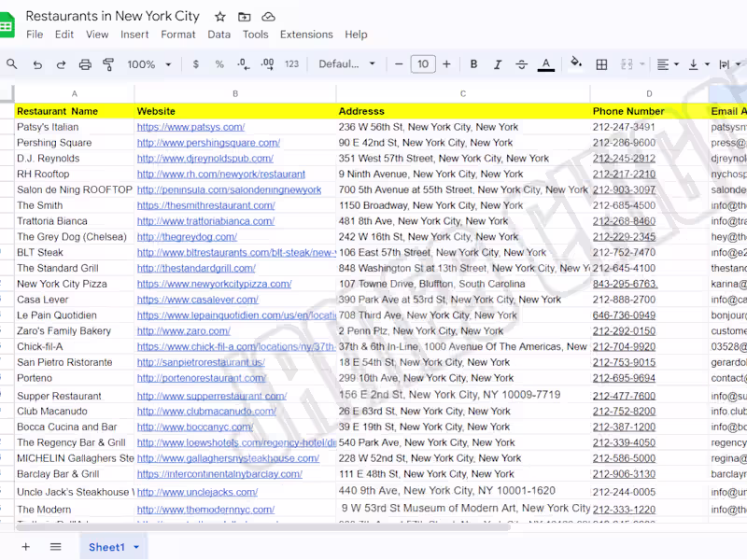747x560 pixels.
Task: Open the Extensions menu
Action: point(306,35)
